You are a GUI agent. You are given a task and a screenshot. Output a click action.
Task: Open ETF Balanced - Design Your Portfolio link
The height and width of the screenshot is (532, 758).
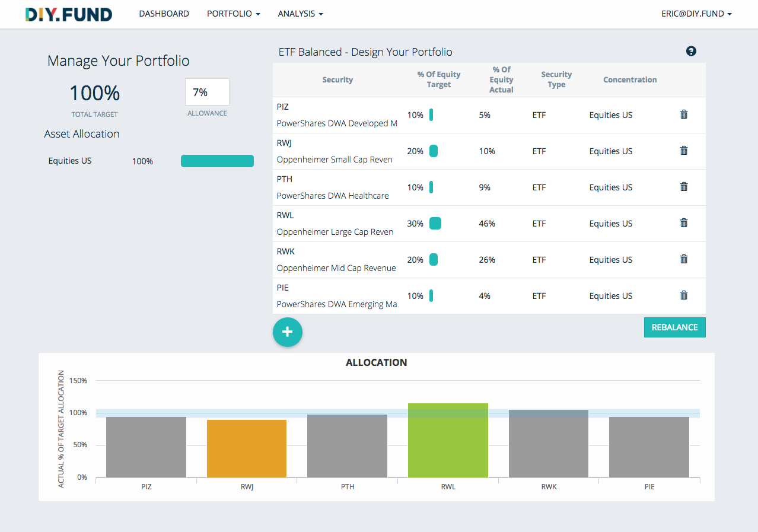click(x=365, y=52)
